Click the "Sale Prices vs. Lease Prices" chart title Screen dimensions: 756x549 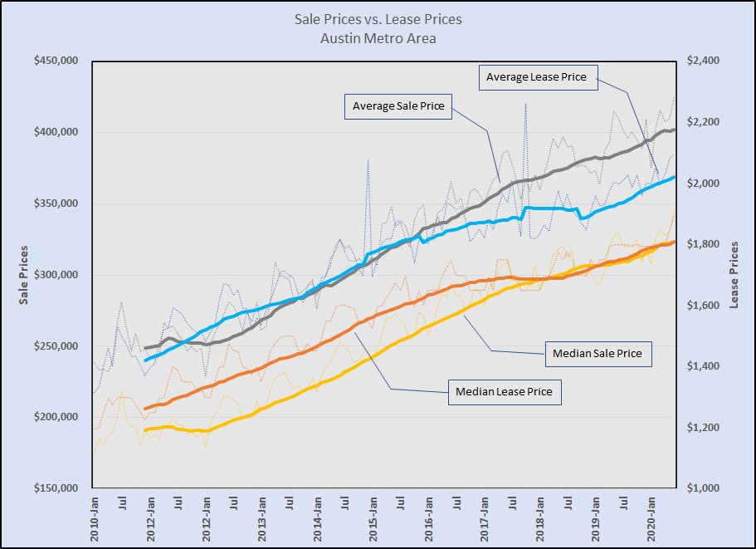378,18
